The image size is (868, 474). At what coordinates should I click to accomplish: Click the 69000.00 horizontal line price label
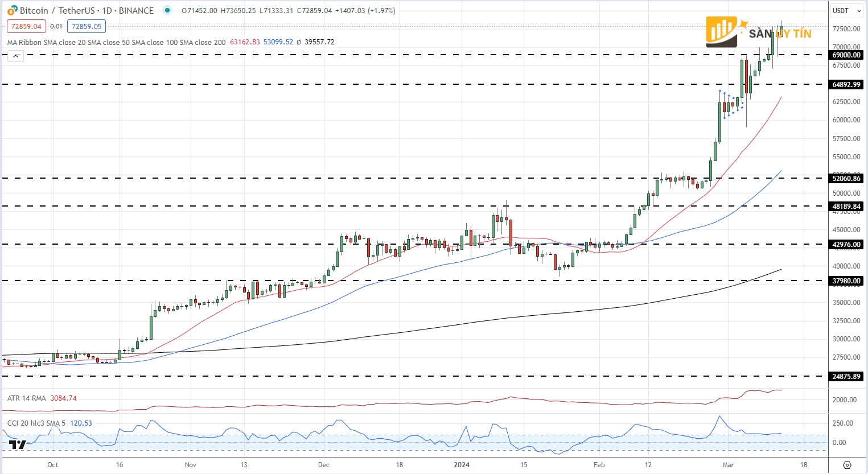pos(846,55)
